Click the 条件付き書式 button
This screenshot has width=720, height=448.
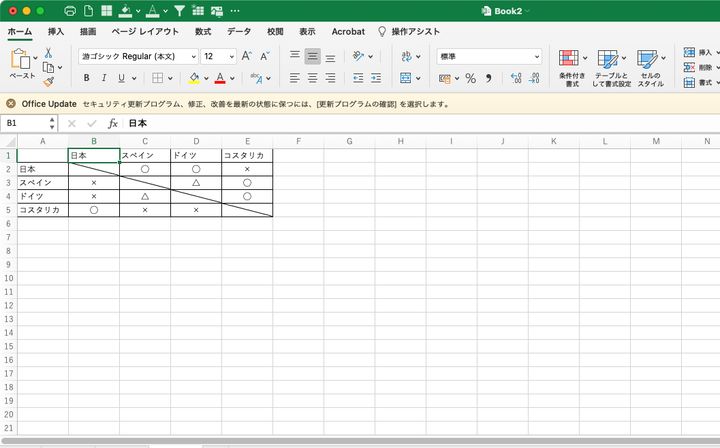pyautogui.click(x=571, y=67)
